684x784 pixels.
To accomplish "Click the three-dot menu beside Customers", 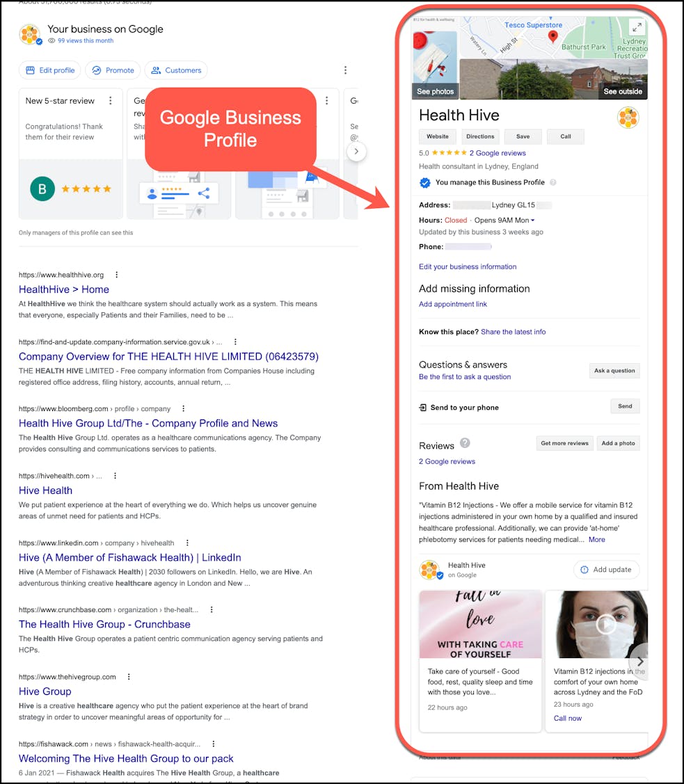I will (346, 70).
